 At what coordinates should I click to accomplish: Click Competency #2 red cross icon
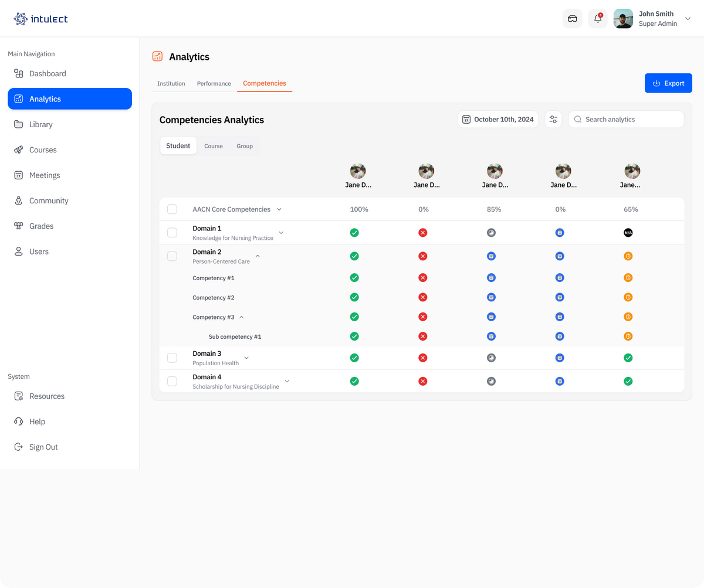[423, 297]
